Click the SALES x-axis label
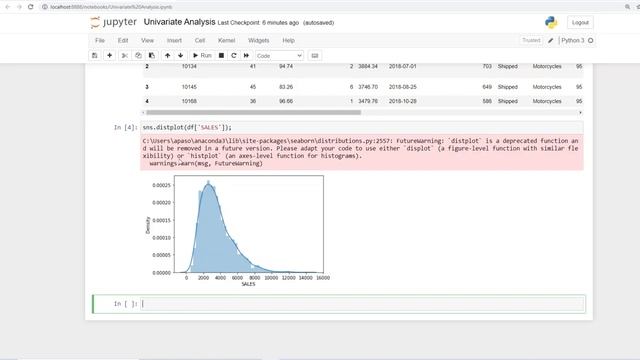This screenshot has width=640, height=360. pyautogui.click(x=248, y=284)
